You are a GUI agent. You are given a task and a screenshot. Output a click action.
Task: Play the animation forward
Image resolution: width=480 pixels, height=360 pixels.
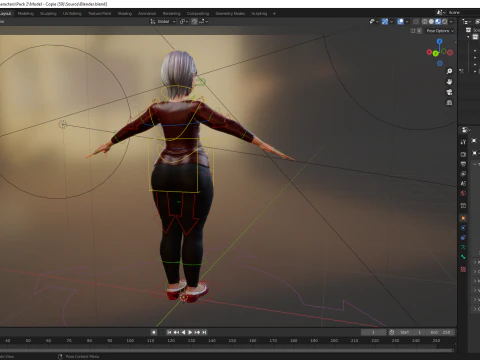pyautogui.click(x=190, y=332)
